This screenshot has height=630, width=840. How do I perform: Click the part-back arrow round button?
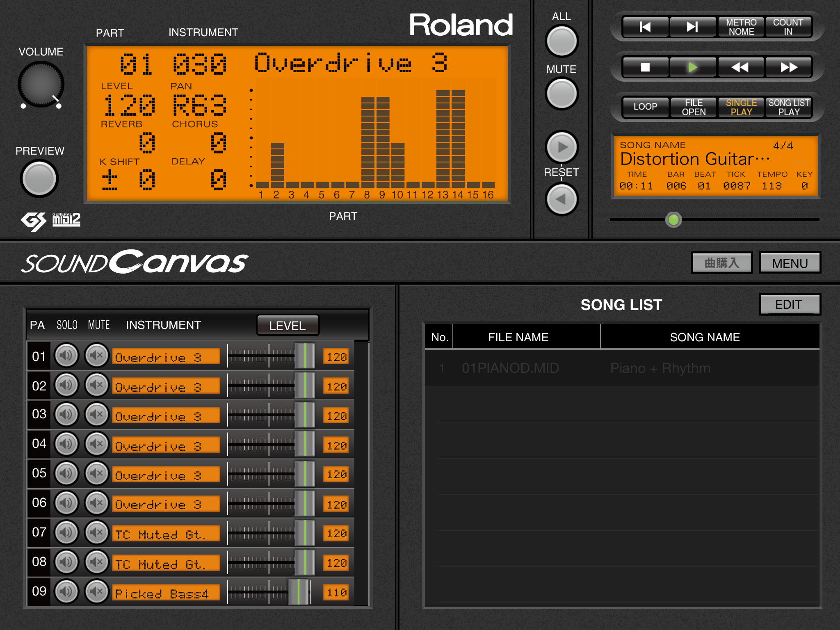coord(562,199)
